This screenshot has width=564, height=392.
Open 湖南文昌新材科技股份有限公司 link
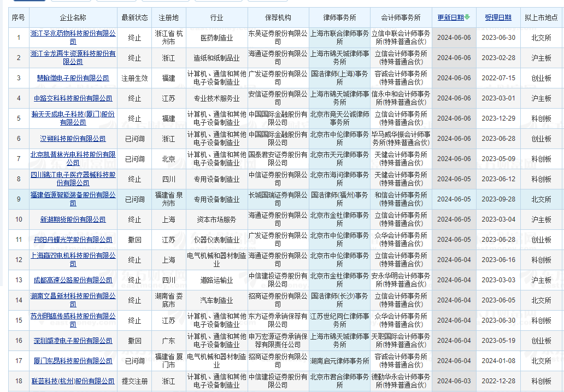point(73,300)
